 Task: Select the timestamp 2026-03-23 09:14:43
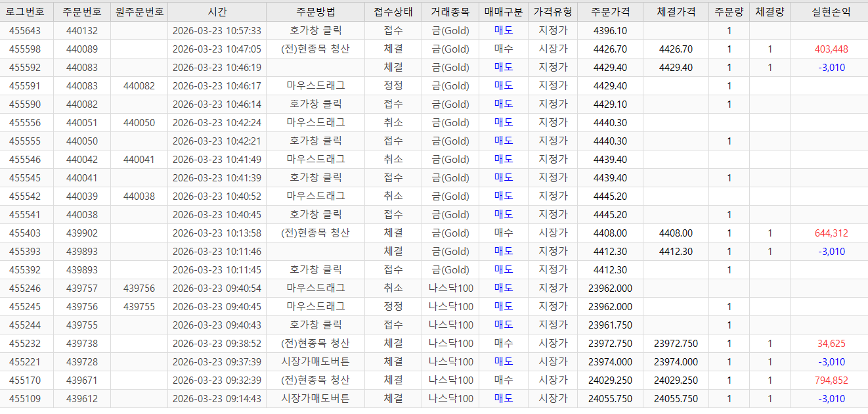pyautogui.click(x=217, y=399)
